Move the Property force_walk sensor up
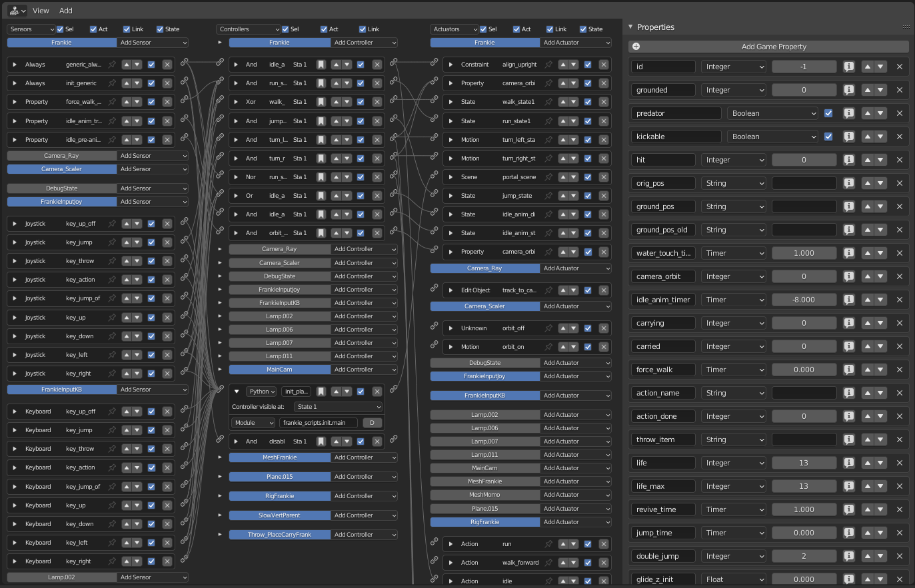 127,102
